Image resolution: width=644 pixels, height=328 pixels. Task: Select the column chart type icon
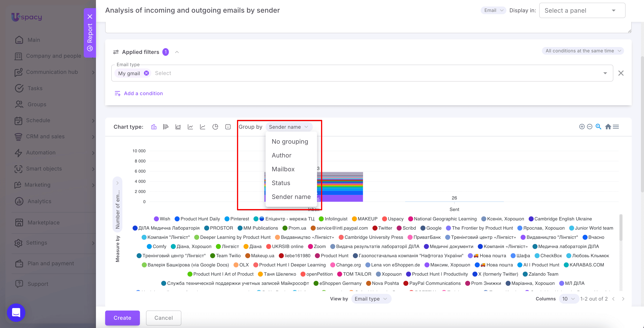point(154,127)
